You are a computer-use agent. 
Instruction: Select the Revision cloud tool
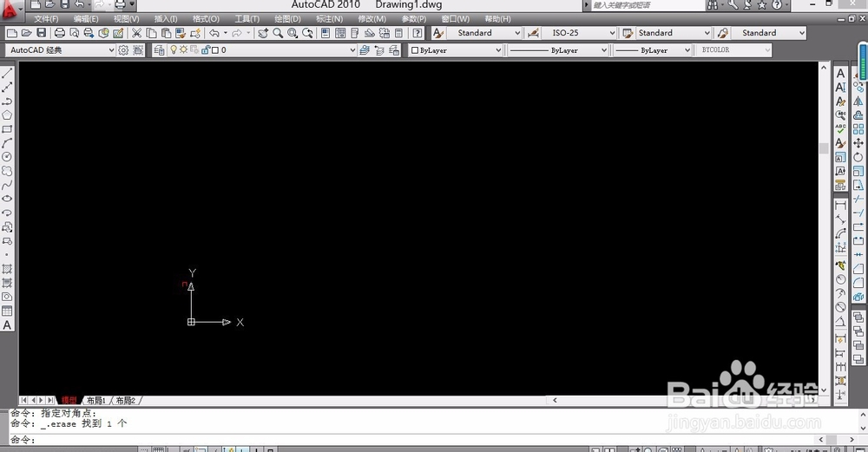(7, 171)
